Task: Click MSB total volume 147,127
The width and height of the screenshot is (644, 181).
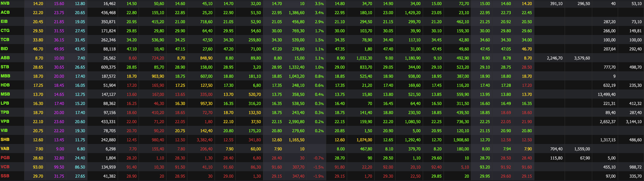Action: (108, 95)
